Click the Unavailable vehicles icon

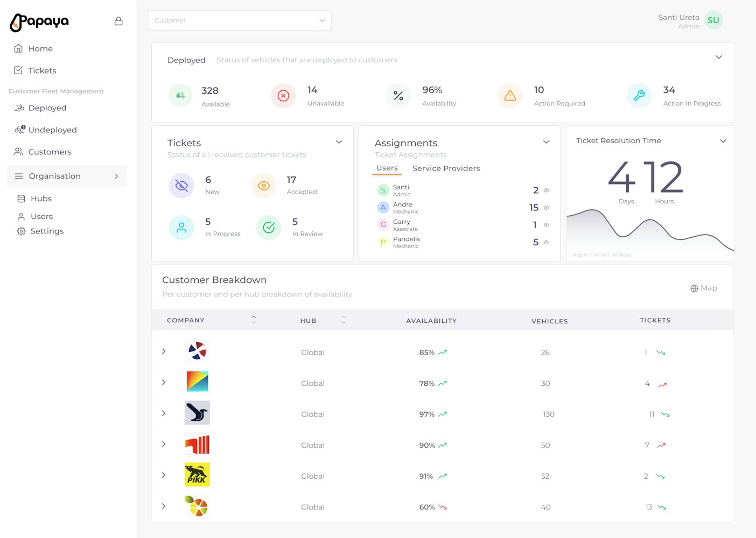[x=283, y=96]
